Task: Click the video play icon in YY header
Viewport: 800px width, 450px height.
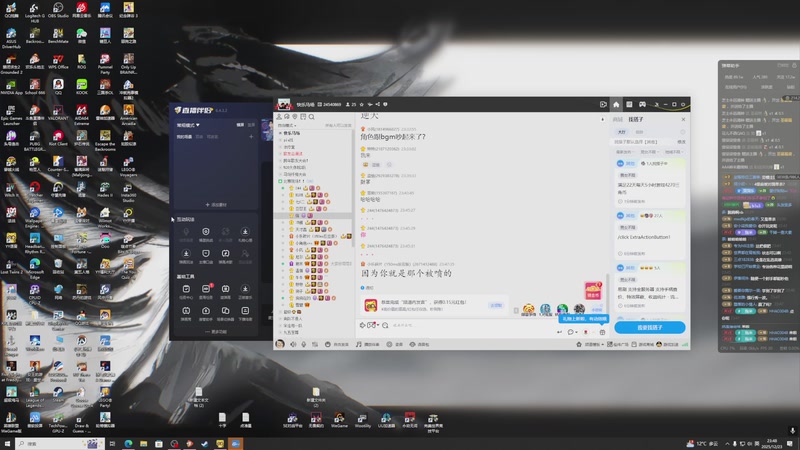Action: point(603,104)
